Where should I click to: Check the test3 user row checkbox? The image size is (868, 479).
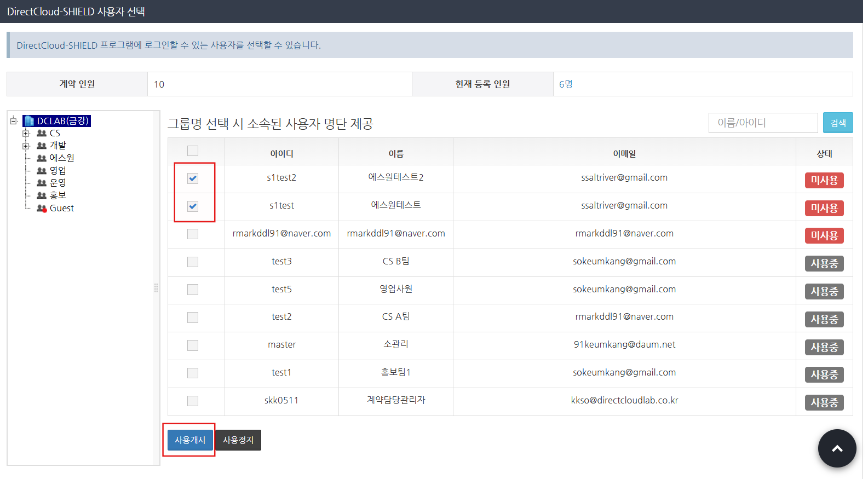[193, 262]
